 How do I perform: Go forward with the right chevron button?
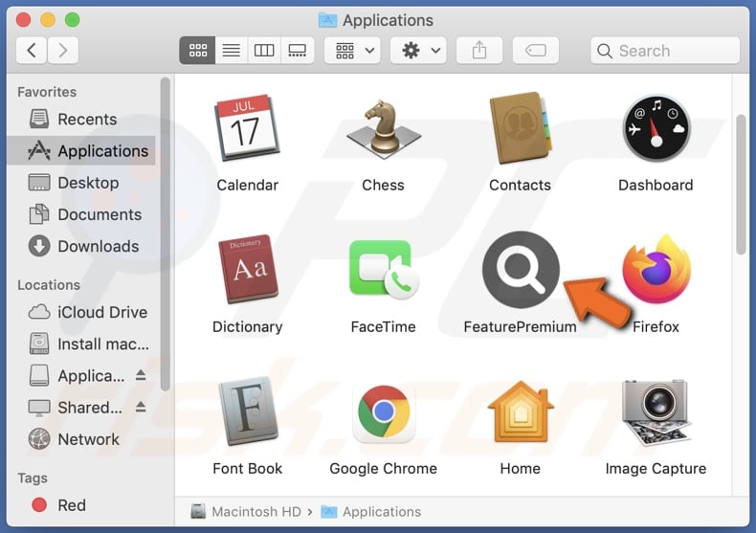pyautogui.click(x=62, y=50)
